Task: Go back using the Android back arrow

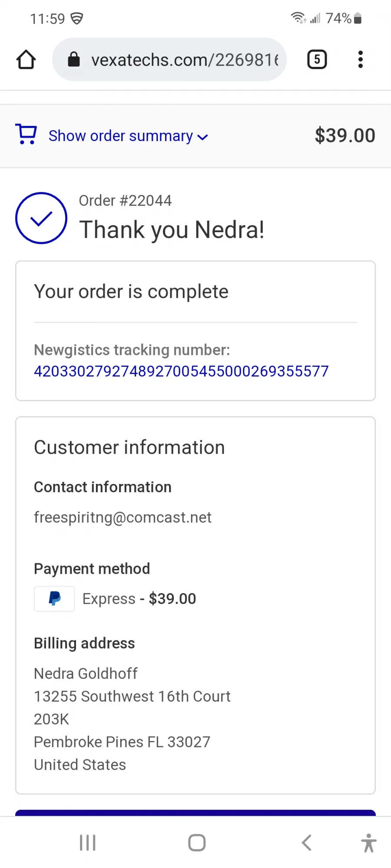Action: [307, 843]
